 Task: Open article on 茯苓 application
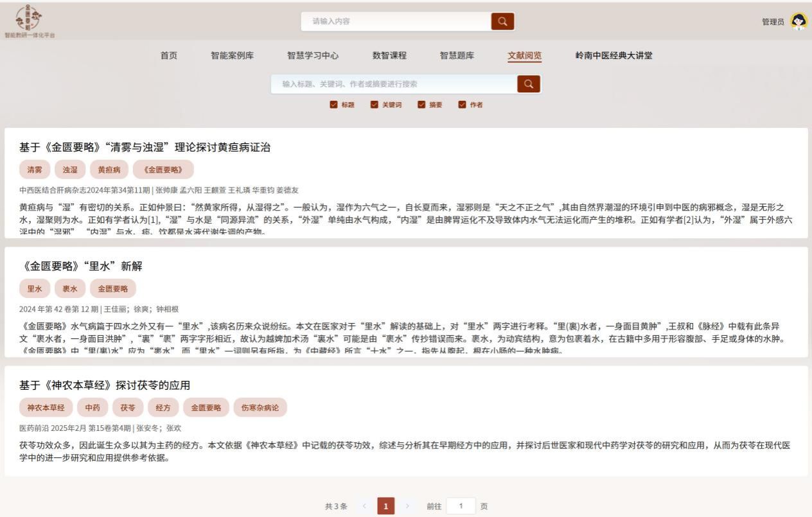point(105,385)
